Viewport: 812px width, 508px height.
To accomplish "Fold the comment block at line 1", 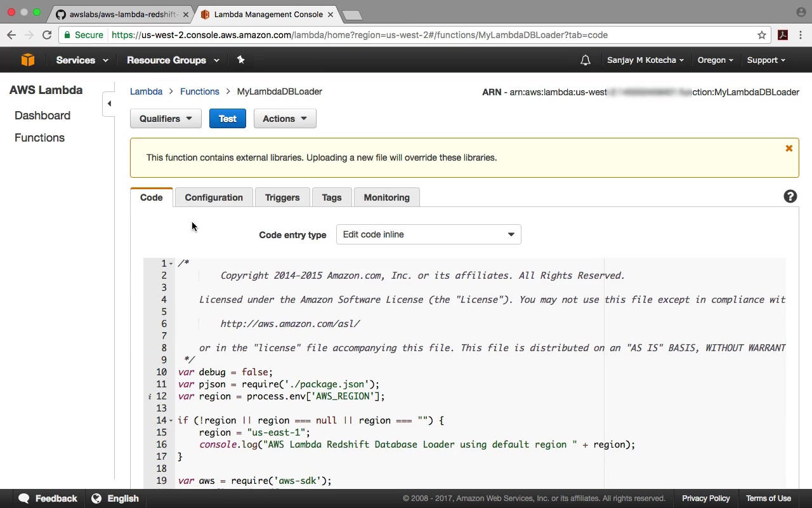I will 171,264.
